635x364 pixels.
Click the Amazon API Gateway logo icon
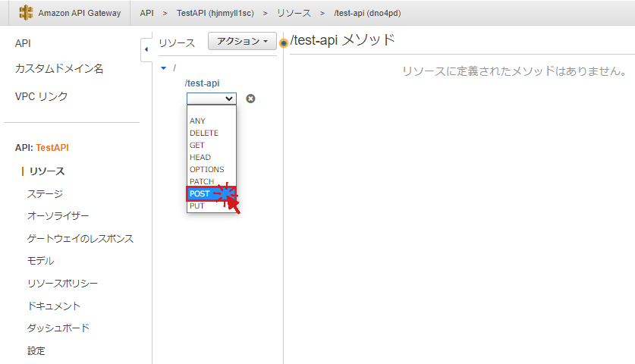pyautogui.click(x=26, y=13)
